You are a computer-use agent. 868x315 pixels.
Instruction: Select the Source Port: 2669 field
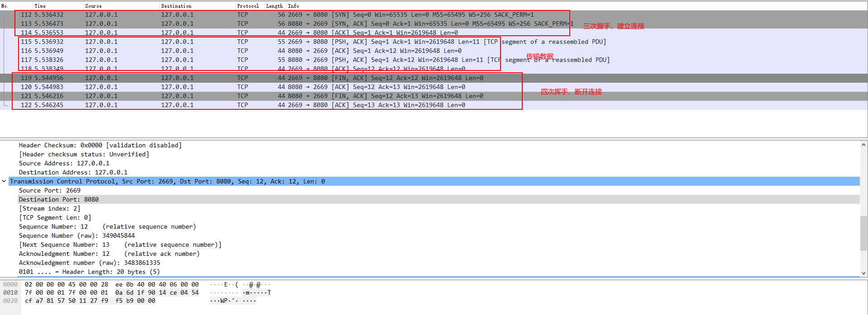point(49,190)
